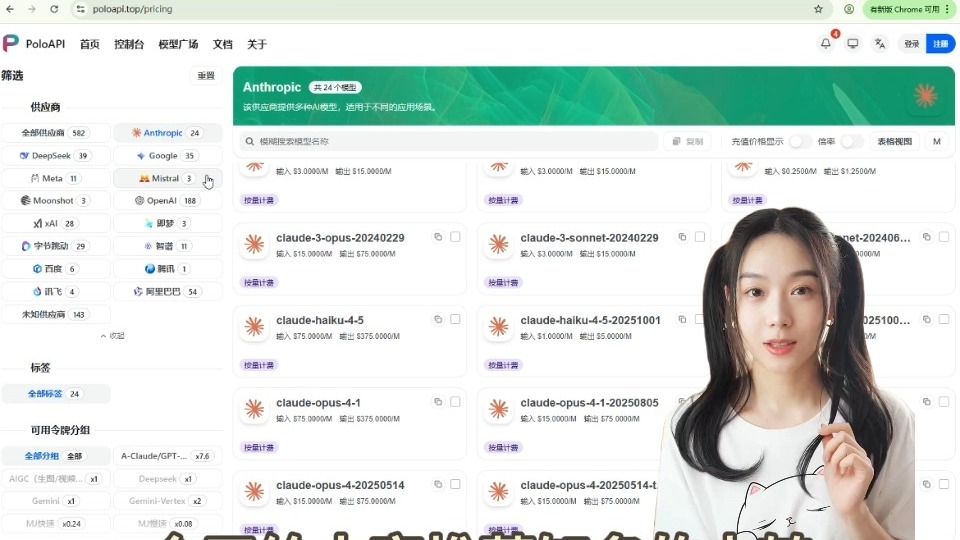The width and height of the screenshot is (960, 540).
Task: Filter providers by 阿里巴巴
Action: (x=167, y=291)
